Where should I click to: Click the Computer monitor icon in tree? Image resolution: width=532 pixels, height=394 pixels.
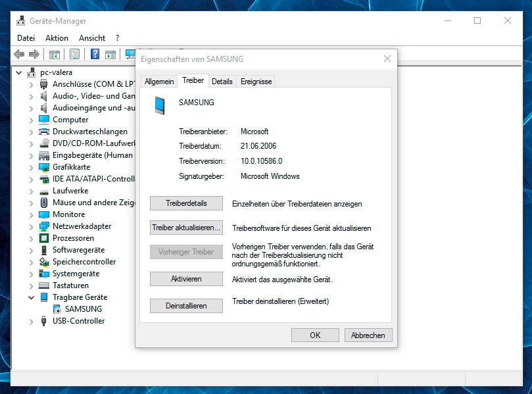pyautogui.click(x=44, y=120)
